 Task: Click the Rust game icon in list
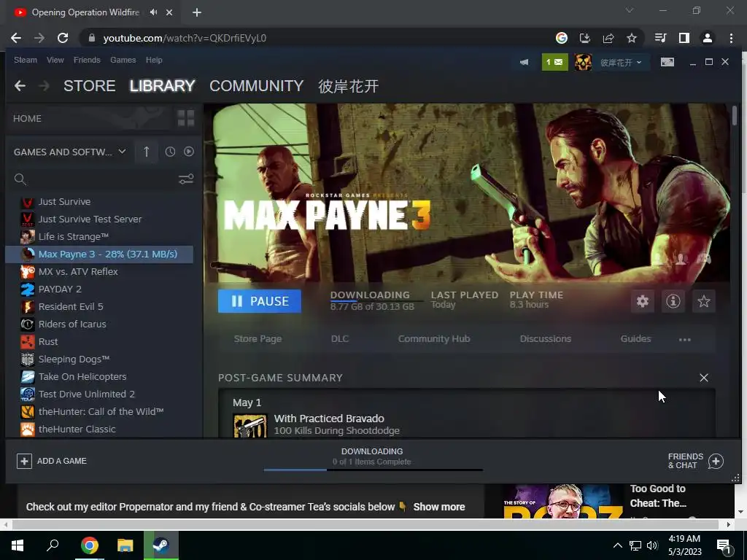(x=28, y=341)
